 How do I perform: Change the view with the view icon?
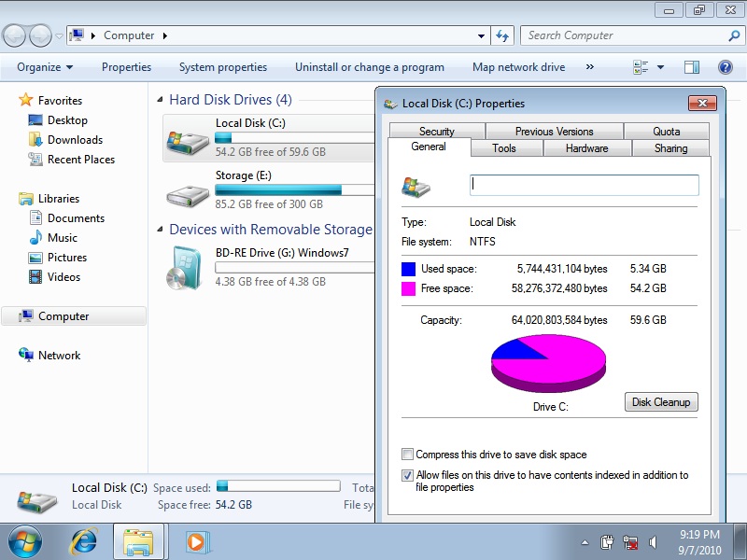641,67
